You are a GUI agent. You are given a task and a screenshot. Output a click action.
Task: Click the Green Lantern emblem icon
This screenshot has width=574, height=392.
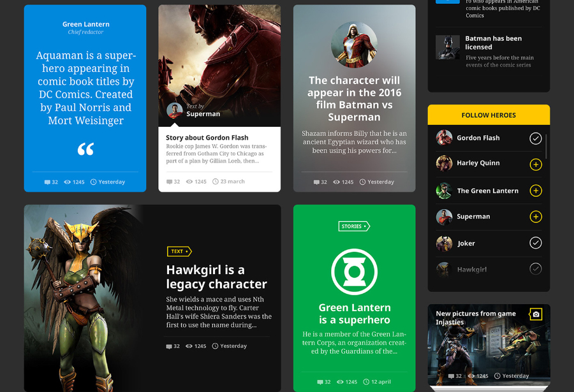point(355,272)
